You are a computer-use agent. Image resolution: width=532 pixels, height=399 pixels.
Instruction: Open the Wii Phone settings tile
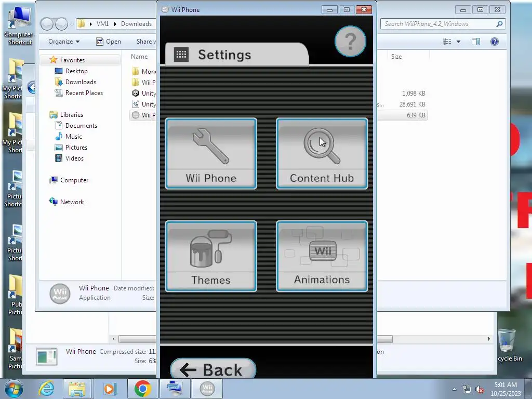211,153
